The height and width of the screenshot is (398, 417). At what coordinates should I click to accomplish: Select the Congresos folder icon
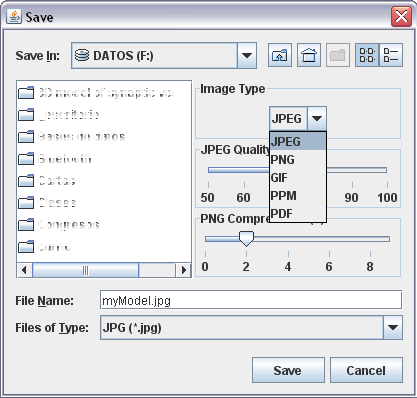coord(26,225)
